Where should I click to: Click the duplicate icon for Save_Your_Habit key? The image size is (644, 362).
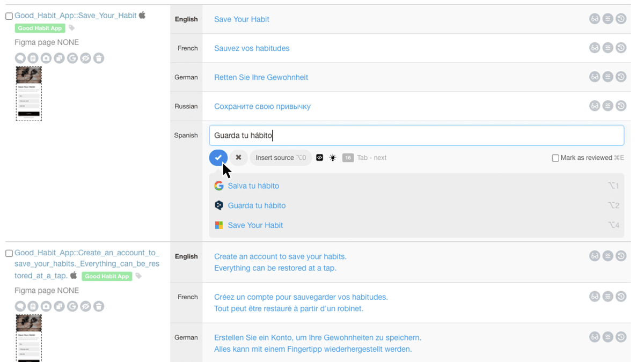[x=59, y=58]
